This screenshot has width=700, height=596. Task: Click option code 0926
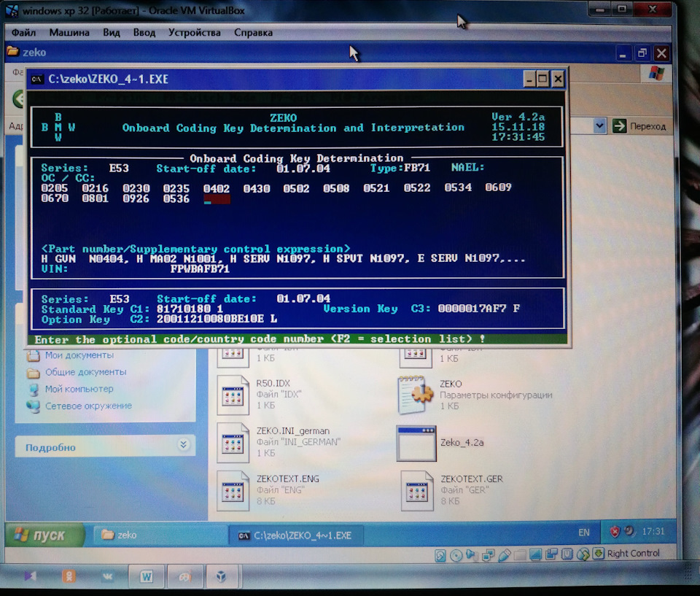[x=136, y=198]
